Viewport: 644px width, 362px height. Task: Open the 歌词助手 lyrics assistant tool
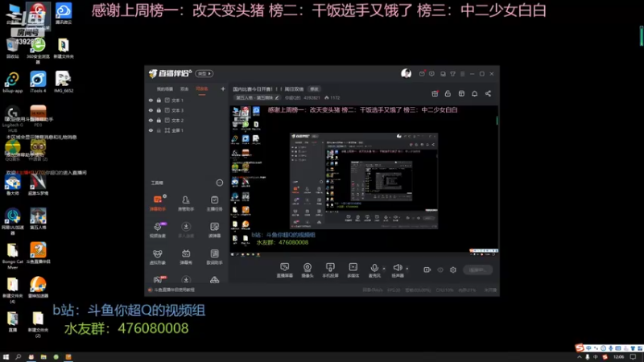tap(214, 257)
